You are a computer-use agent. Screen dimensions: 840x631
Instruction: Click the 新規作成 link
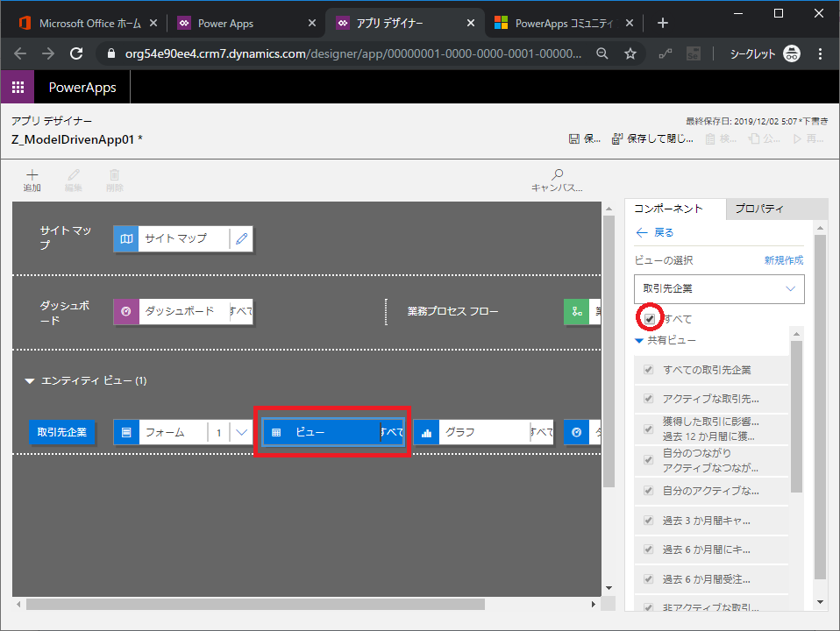tap(784, 260)
